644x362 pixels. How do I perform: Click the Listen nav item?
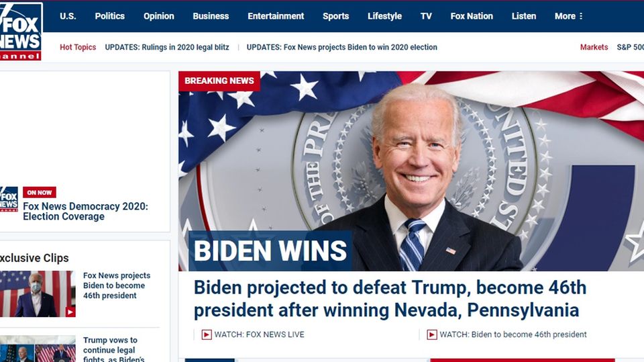pos(524,16)
